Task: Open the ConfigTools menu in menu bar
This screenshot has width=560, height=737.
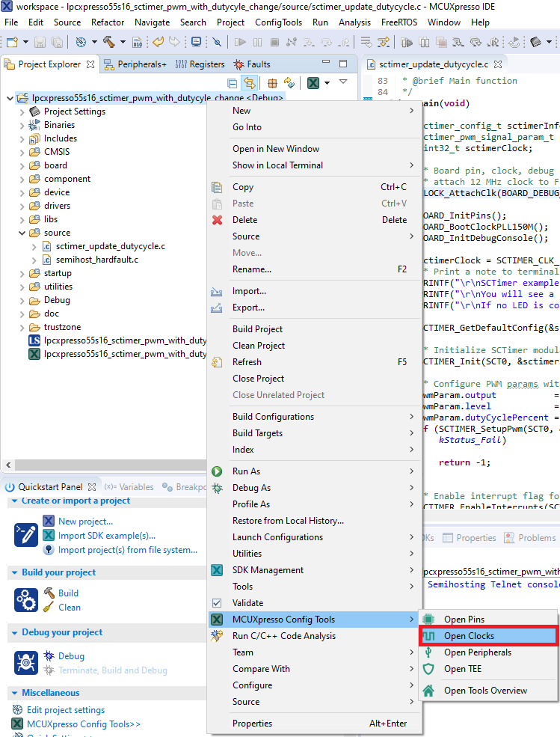Action: click(x=278, y=22)
